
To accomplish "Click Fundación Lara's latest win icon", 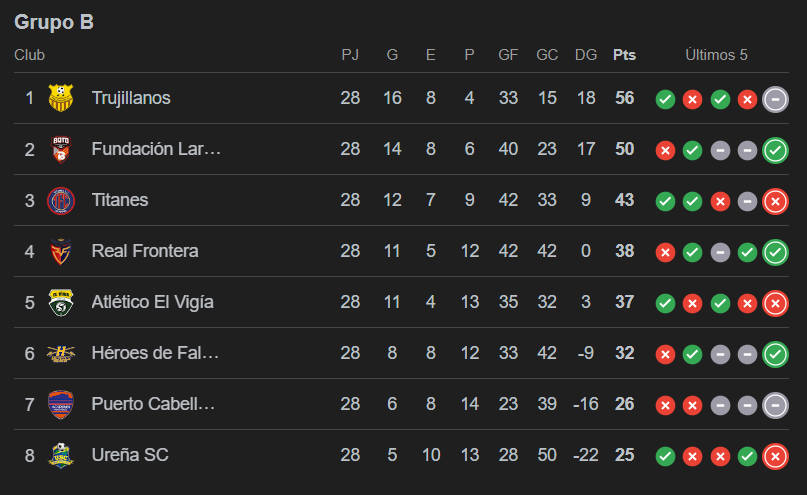I will pos(774,149).
